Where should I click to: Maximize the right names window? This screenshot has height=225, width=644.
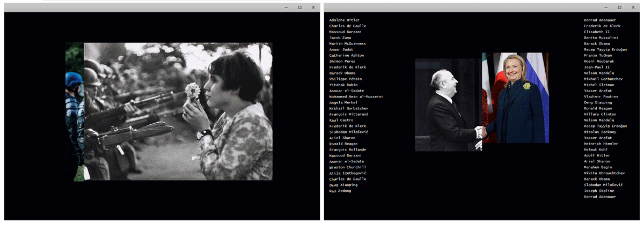tap(619, 7)
